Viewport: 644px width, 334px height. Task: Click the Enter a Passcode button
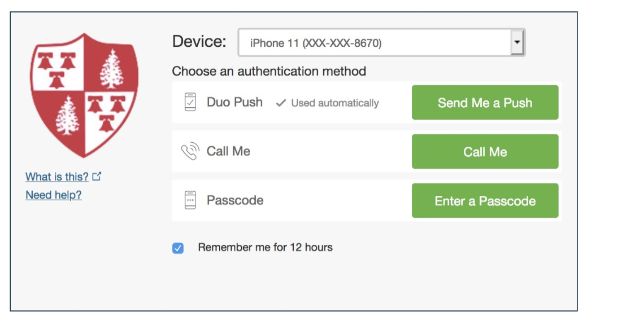click(485, 201)
